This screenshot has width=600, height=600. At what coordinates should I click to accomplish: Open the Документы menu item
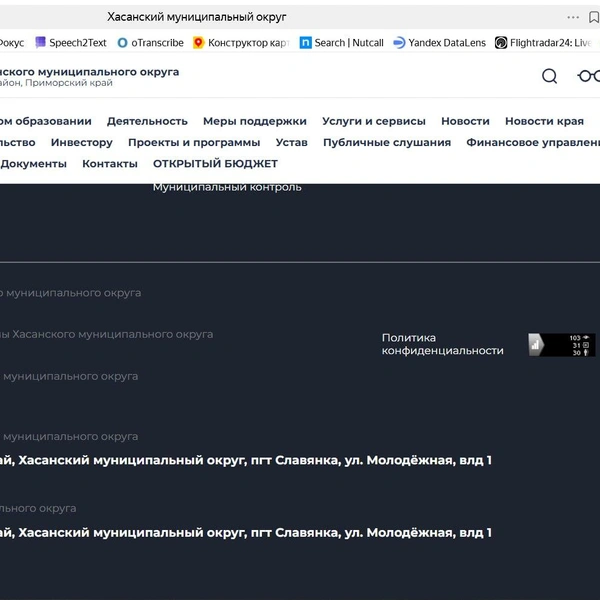33,164
